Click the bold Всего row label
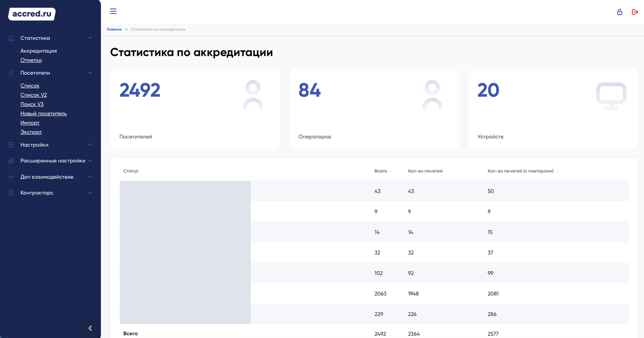This screenshot has height=338, width=644. (x=130, y=334)
